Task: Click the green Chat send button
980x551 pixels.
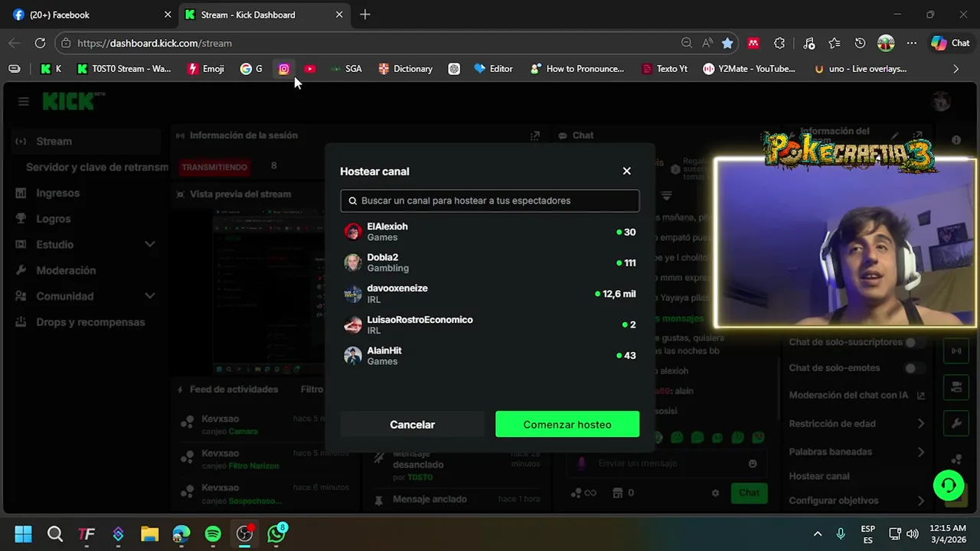Action: (x=749, y=493)
